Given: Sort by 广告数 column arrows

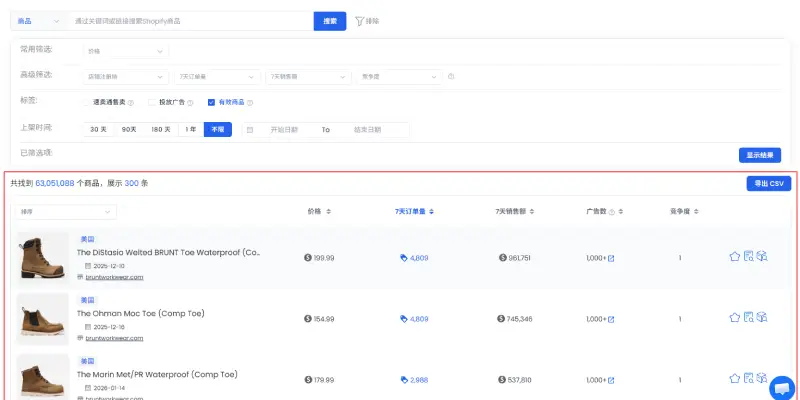Looking at the screenshot, I should 620,212.
